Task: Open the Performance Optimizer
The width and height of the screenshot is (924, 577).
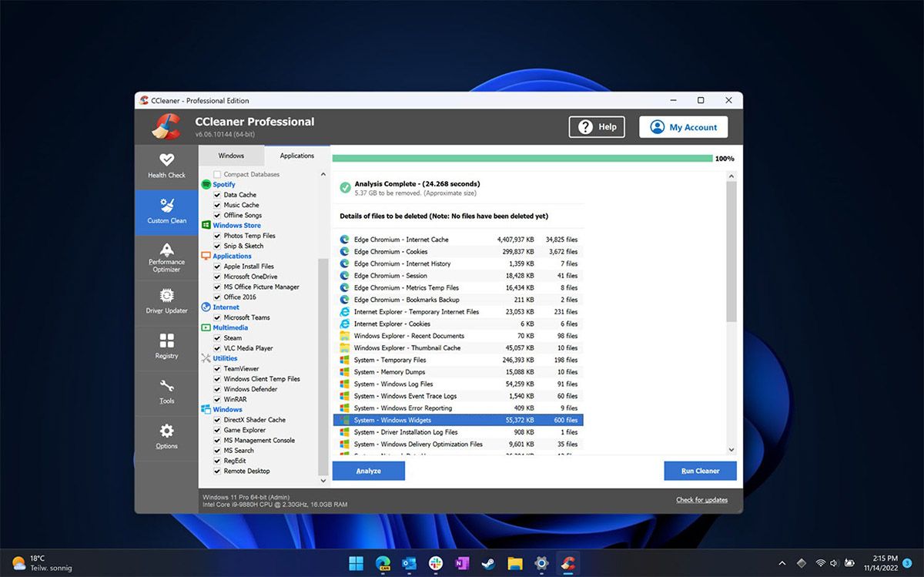Action: [x=166, y=257]
